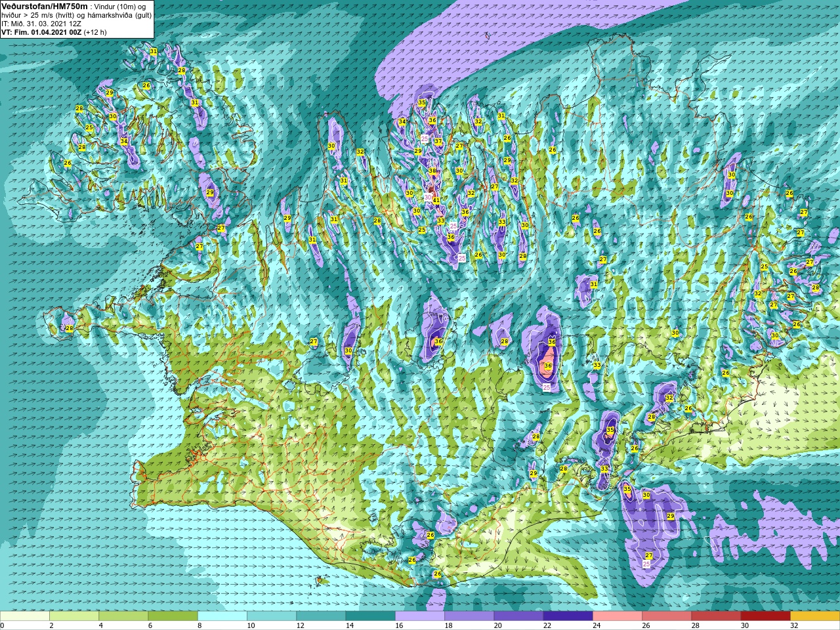
Task: Click the light pink 24–26 scale swatch
Action: coord(618,616)
